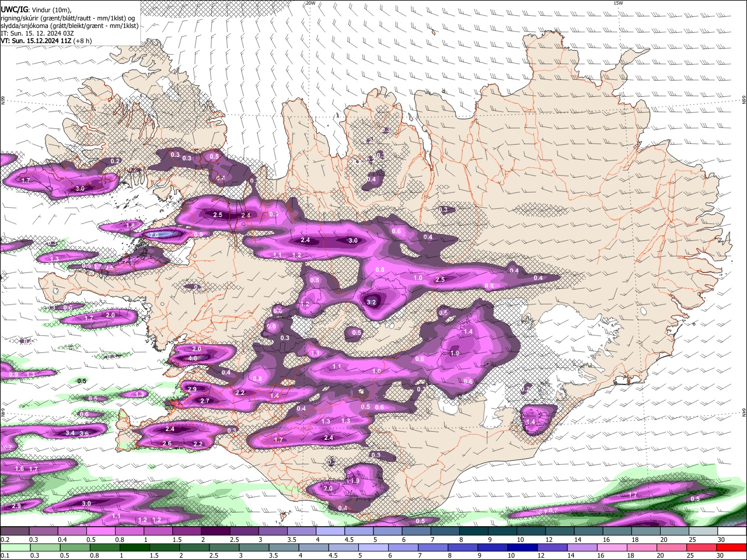Select the pale grey swatch labeled 25, upper row
This screenshot has width=747, height=560.
coord(704,531)
